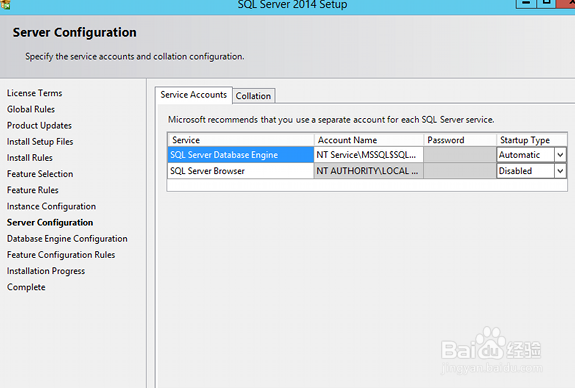Click Feature Rules in the step list
This screenshot has width=575, height=388.
point(33,190)
